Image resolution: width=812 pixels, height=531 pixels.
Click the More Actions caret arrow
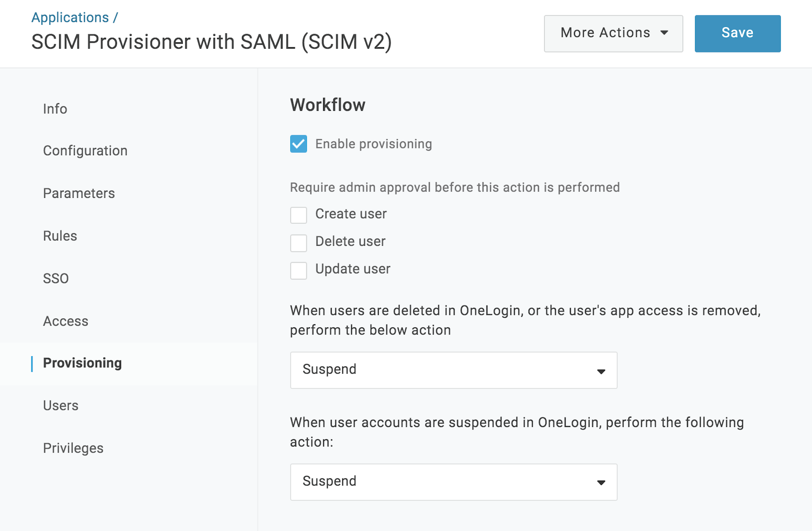[664, 33]
